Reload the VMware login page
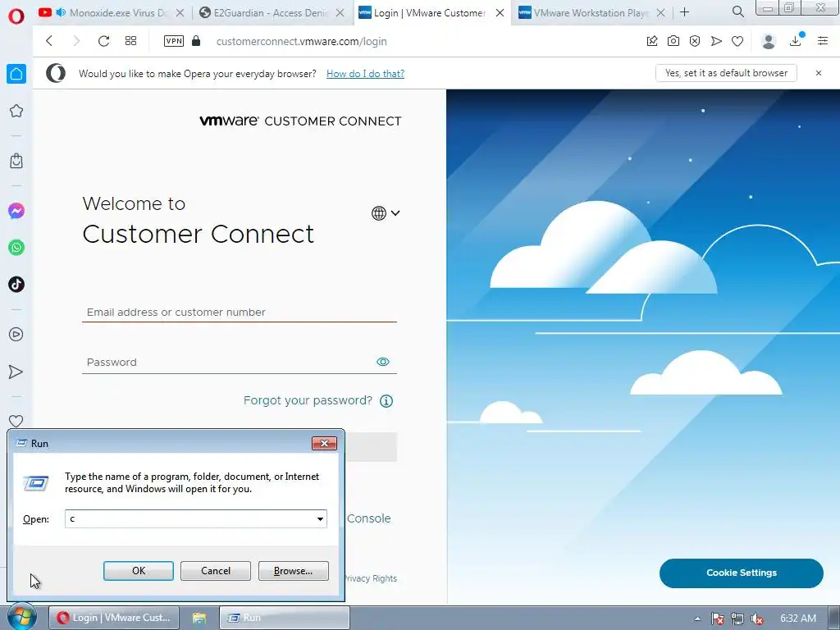Image resolution: width=840 pixels, height=630 pixels. (x=104, y=41)
